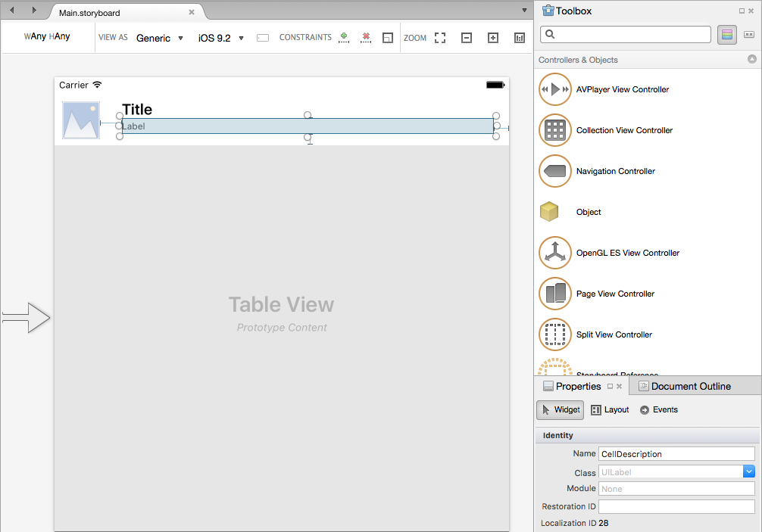
Task: Zoom out with the minus icon
Action: pos(467,38)
